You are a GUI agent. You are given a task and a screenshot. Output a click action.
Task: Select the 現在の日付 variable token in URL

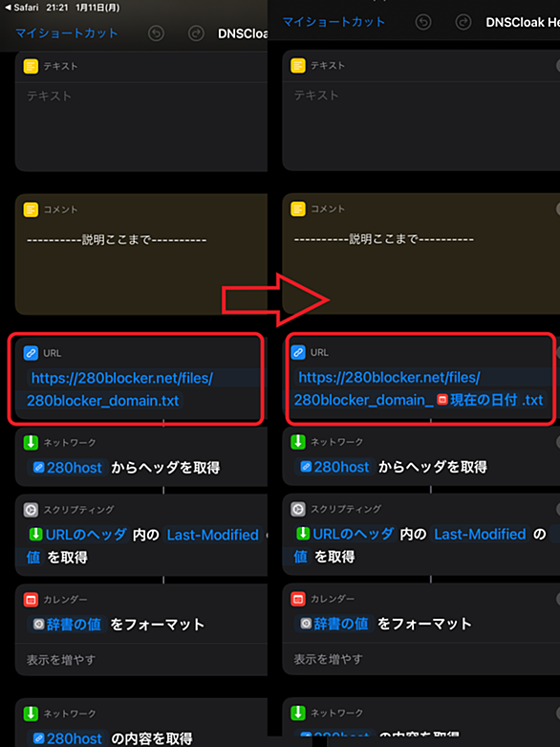point(477,400)
